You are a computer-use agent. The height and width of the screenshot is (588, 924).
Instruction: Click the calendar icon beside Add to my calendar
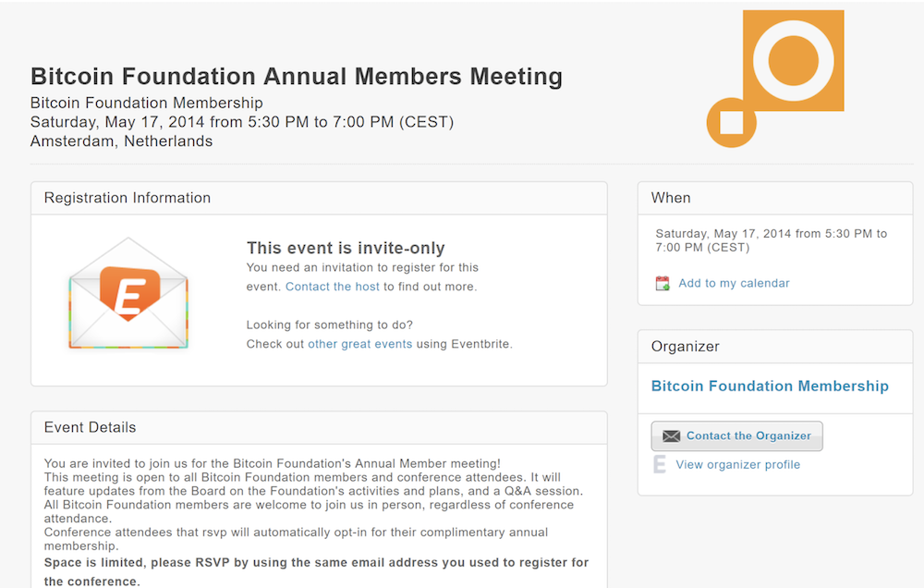coord(663,284)
